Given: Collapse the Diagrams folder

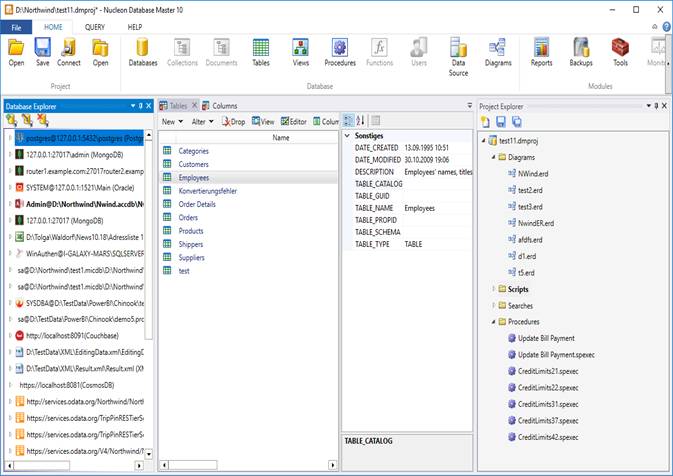Looking at the screenshot, I should click(x=493, y=158).
